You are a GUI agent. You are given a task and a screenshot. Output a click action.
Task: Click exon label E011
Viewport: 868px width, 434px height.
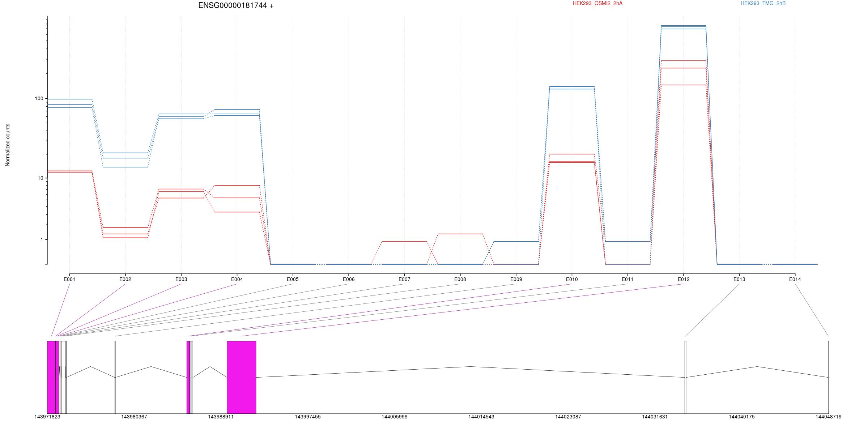[x=627, y=279]
